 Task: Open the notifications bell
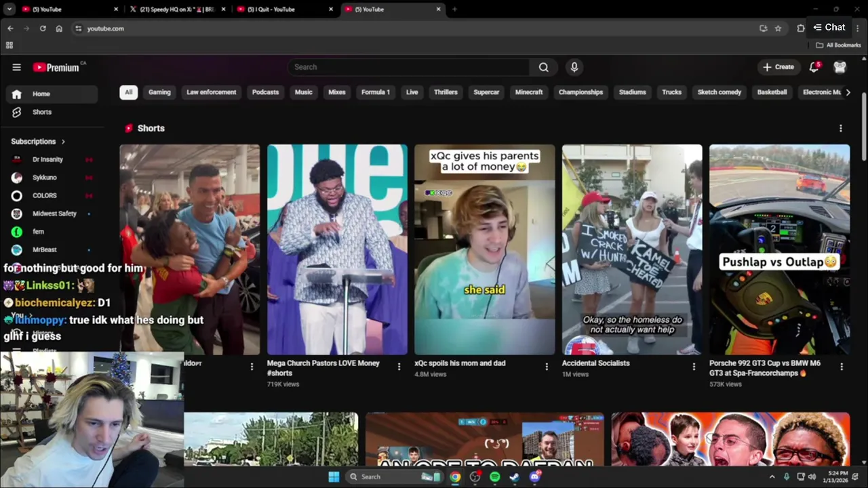point(814,67)
